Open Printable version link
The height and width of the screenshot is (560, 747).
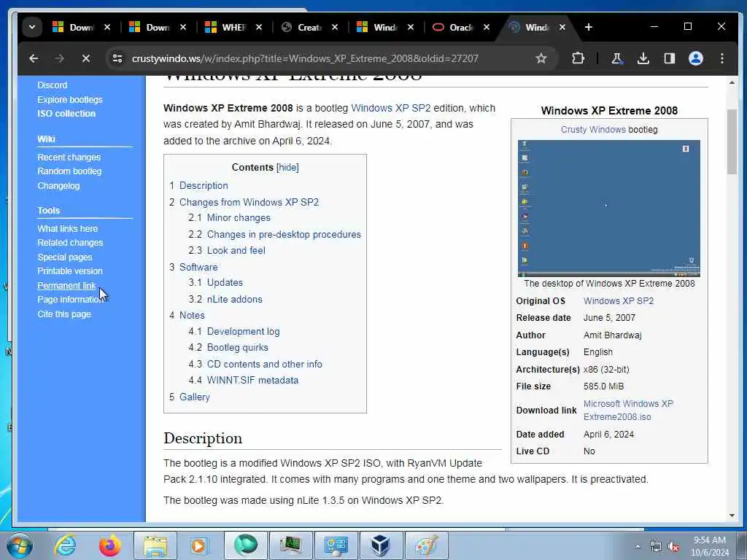click(x=70, y=271)
